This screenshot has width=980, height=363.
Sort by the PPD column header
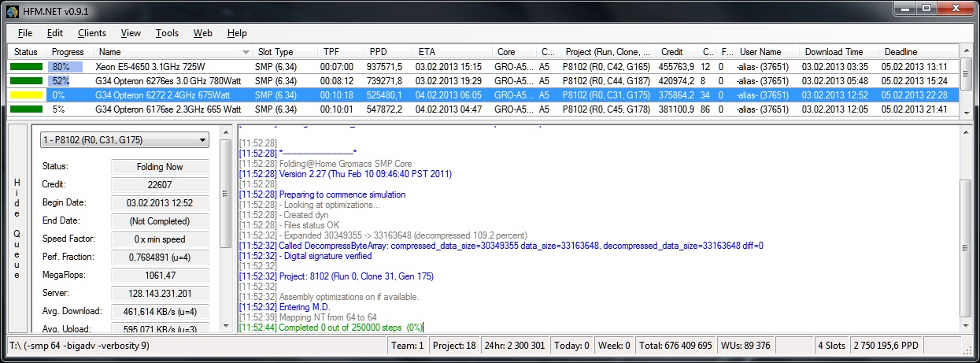click(x=389, y=52)
